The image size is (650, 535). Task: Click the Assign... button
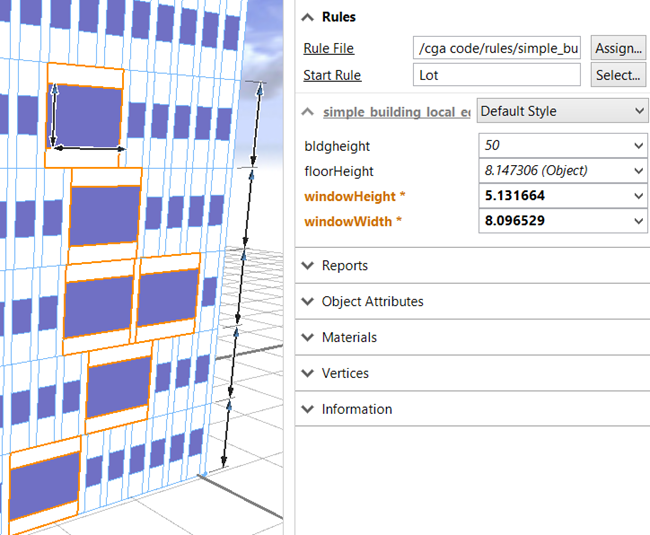pos(617,48)
